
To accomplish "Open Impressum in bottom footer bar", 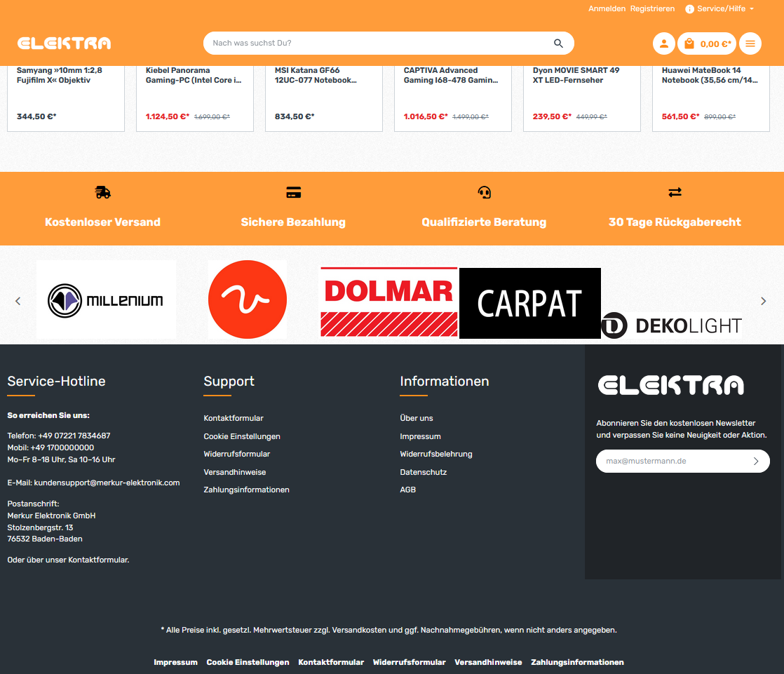I will (175, 662).
